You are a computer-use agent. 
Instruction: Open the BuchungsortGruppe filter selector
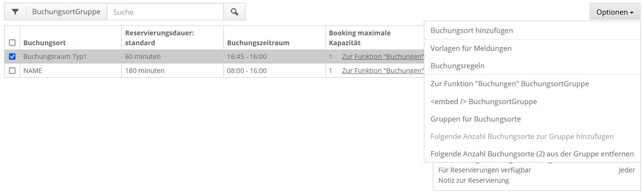click(x=66, y=12)
